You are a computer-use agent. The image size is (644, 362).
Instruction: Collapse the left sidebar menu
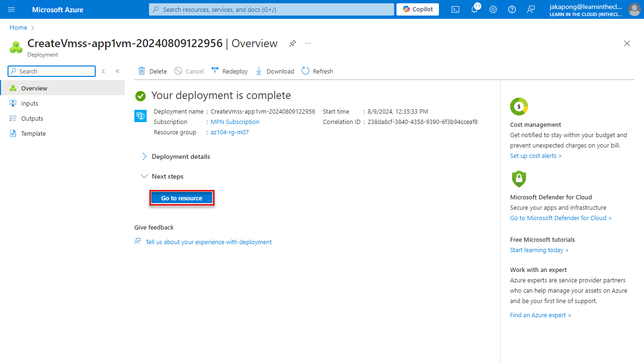pyautogui.click(x=117, y=71)
